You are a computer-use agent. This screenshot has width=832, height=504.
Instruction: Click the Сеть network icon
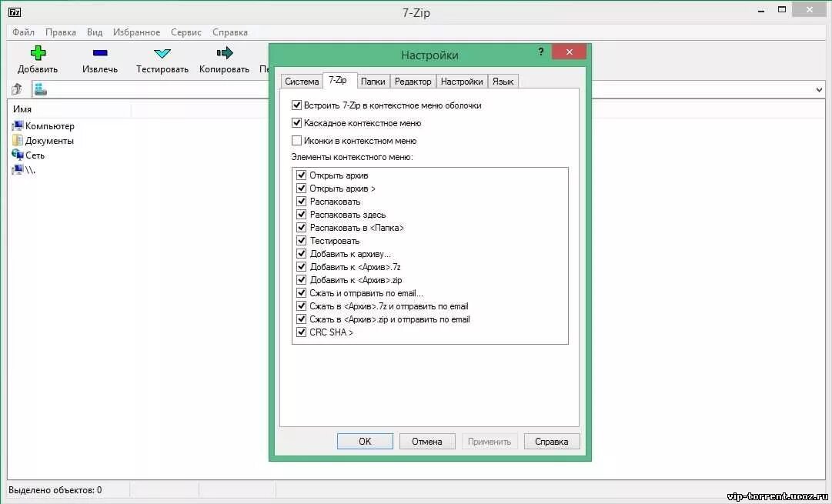(x=18, y=155)
